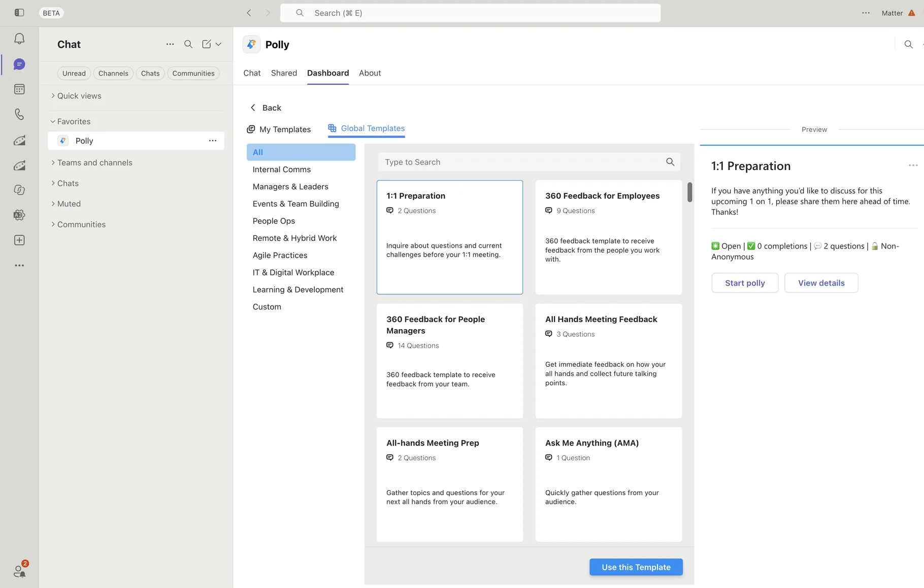Search within the Chat list
Screen dimensions: 924x588
click(188, 44)
